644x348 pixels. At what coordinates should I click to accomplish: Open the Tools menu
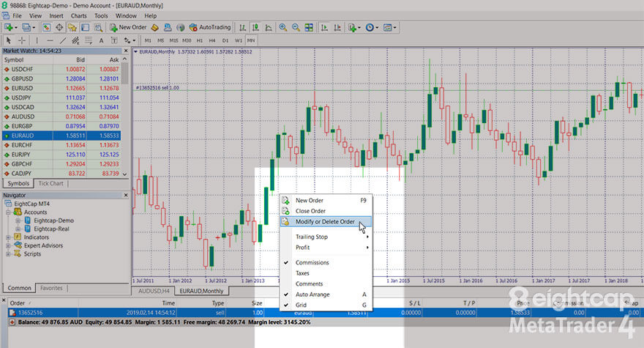click(x=101, y=15)
